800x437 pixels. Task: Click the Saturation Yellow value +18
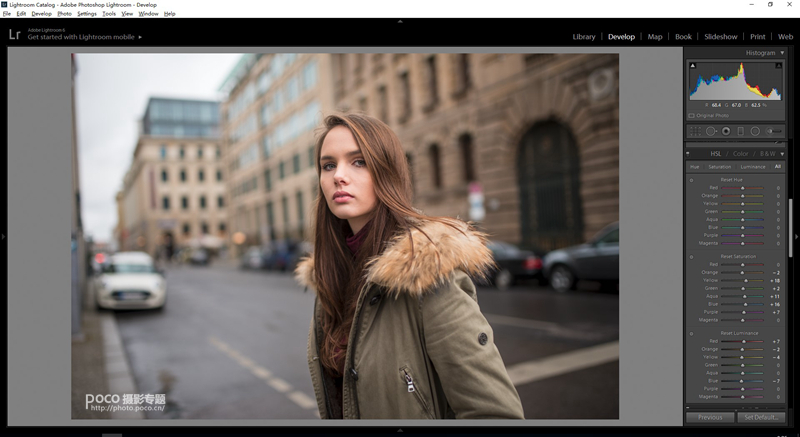775,280
